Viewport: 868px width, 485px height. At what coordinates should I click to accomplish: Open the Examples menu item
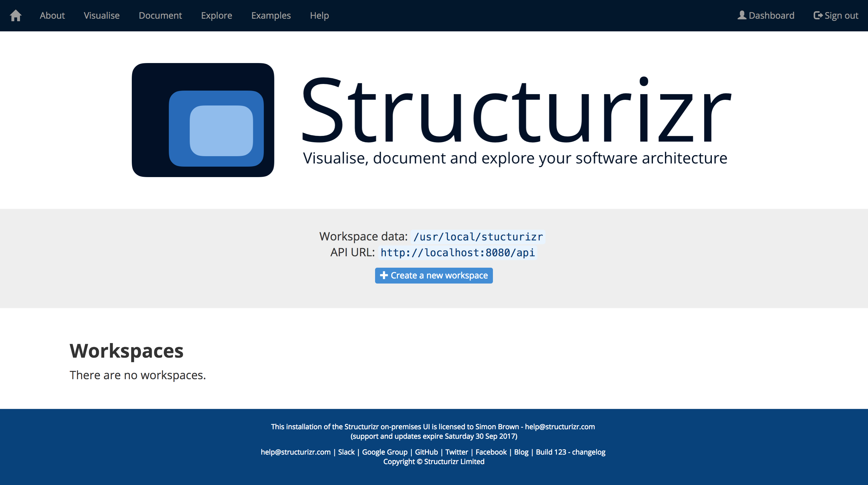[x=271, y=16]
